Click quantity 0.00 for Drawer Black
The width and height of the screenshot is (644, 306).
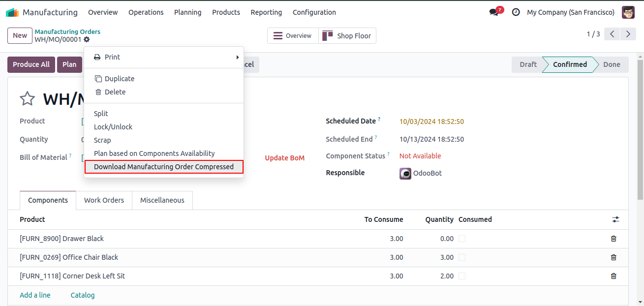click(447, 239)
